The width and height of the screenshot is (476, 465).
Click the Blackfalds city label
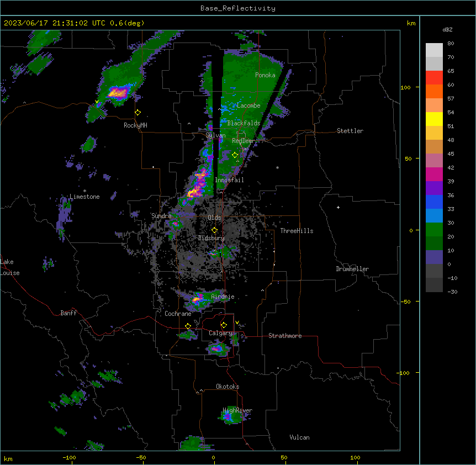(x=244, y=123)
